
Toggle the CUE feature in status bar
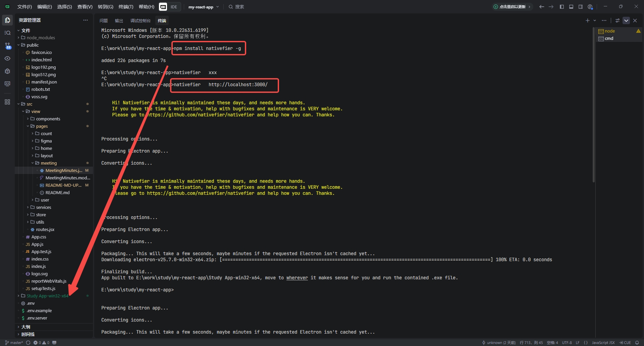pyautogui.click(x=625, y=343)
